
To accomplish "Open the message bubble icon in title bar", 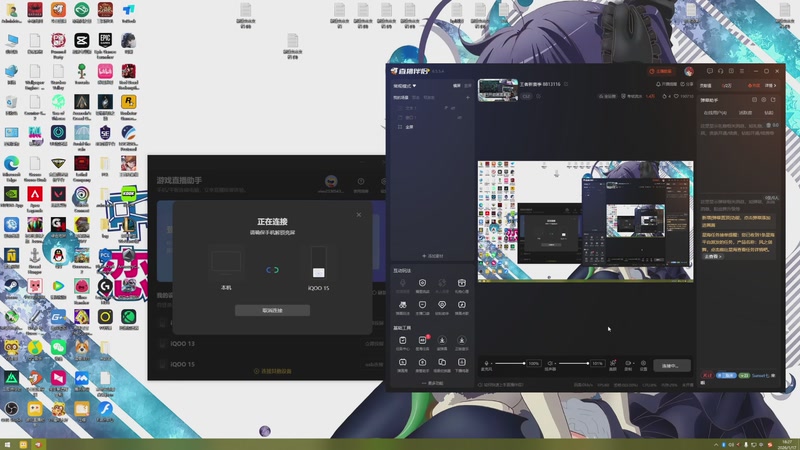I will point(710,71).
